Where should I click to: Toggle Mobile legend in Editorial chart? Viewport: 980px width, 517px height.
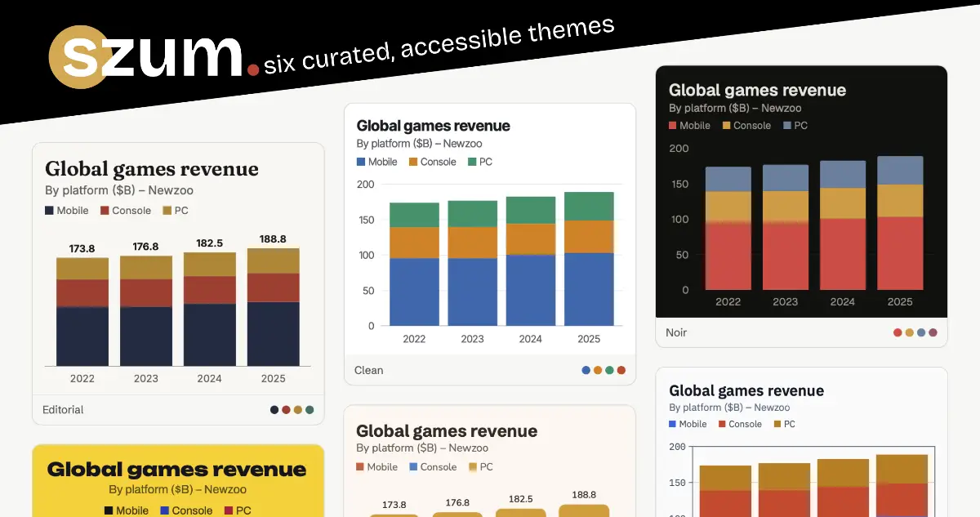tap(66, 211)
